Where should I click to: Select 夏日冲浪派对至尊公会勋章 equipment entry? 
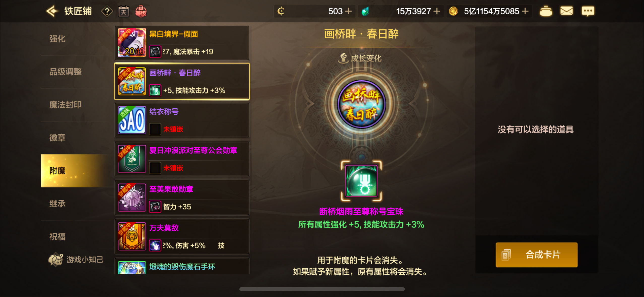[x=182, y=159]
